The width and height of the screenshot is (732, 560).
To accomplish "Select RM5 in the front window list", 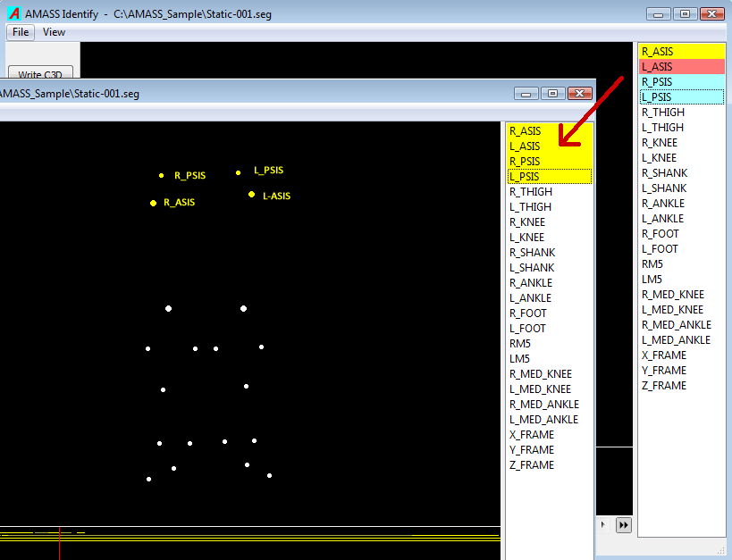I will pos(550,343).
